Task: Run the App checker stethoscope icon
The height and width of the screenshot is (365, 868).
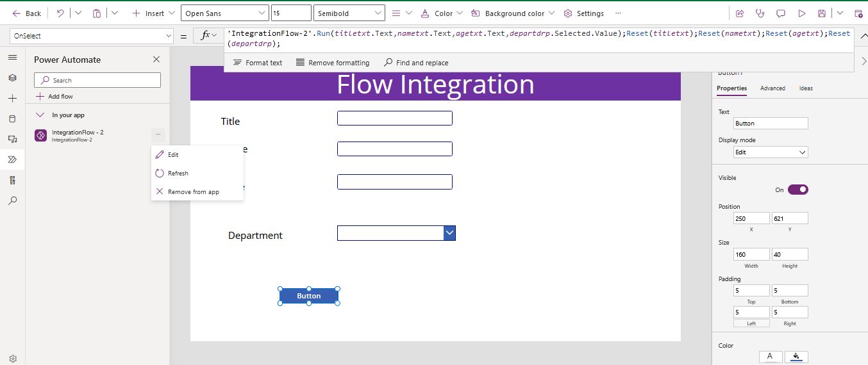Action: pyautogui.click(x=760, y=13)
